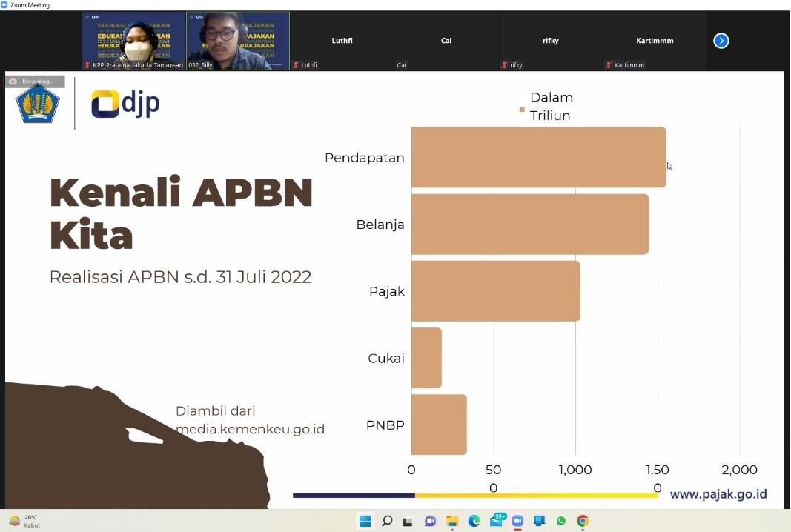Image resolution: width=791 pixels, height=532 pixels.
Task: Select the KPP Pratama Jakarta Tamansari video
Action: 133,41
